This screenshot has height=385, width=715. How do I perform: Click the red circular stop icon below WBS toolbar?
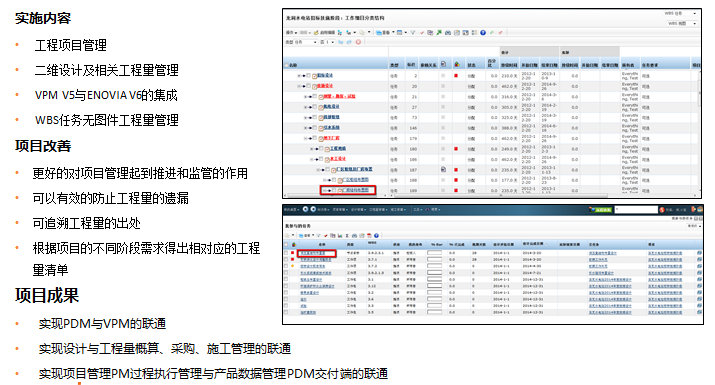point(358,42)
